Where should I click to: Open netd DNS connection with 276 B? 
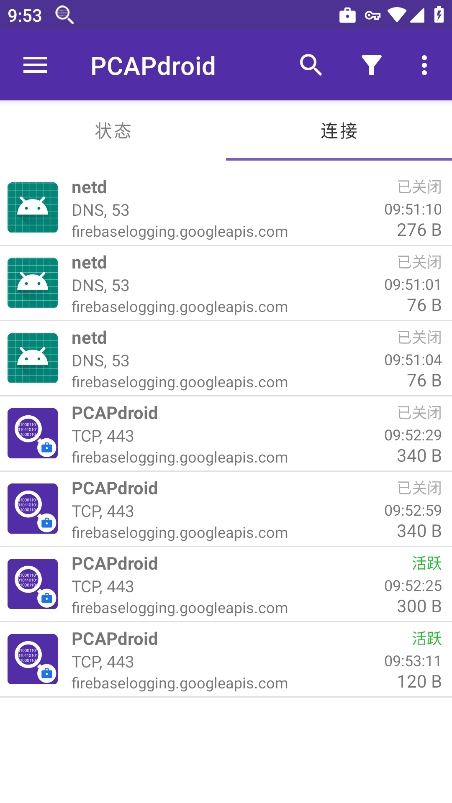pyautogui.click(x=226, y=208)
